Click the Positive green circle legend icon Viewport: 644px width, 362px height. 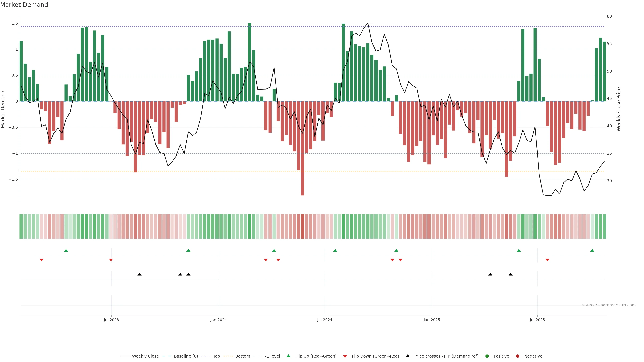click(487, 356)
